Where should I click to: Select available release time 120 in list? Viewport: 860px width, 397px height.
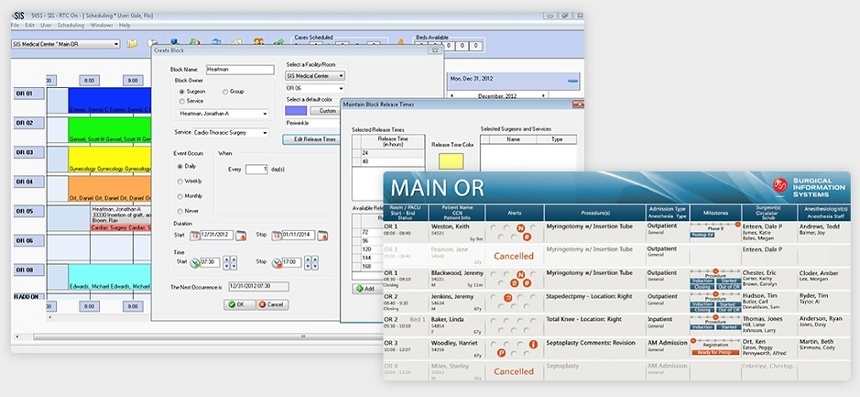366,248
